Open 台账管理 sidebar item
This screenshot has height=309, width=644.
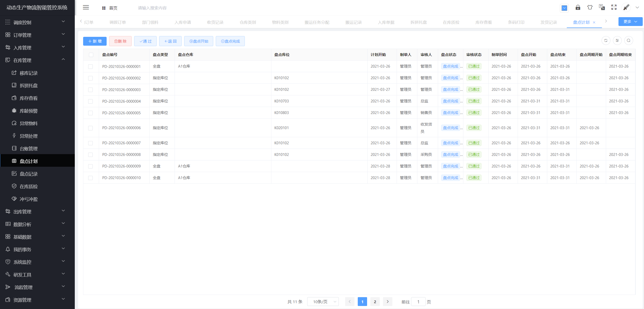tap(37, 149)
